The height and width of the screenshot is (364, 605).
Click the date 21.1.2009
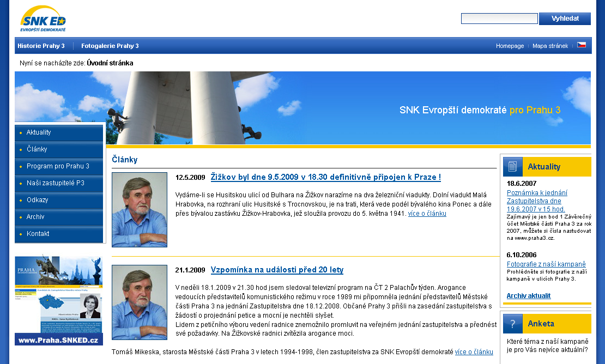[x=190, y=270]
